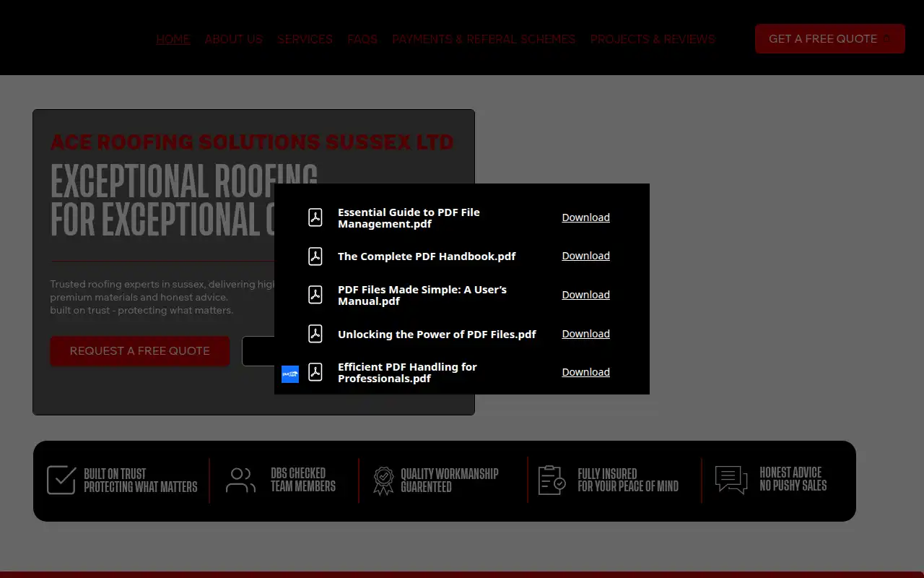
Task: Click Quality Workmanship Guarenteed text
Action: [x=450, y=480]
